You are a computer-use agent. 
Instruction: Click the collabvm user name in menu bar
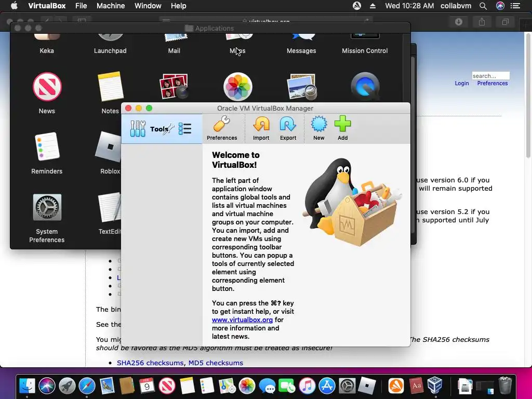pos(456,6)
